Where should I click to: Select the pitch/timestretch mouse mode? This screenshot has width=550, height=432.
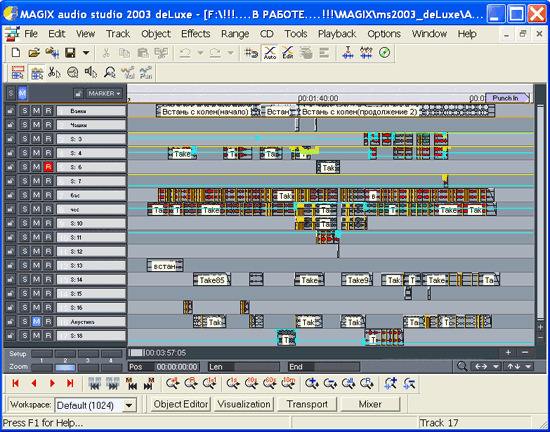click(x=73, y=73)
